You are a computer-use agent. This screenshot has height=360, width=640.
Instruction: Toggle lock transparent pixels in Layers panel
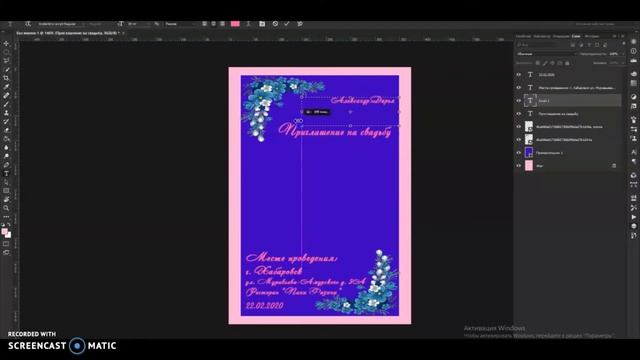[538, 63]
